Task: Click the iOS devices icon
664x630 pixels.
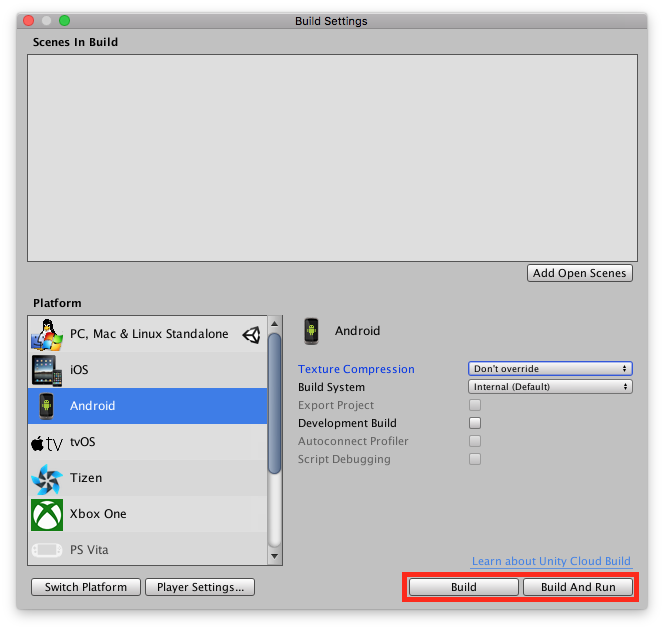Action: (x=47, y=370)
